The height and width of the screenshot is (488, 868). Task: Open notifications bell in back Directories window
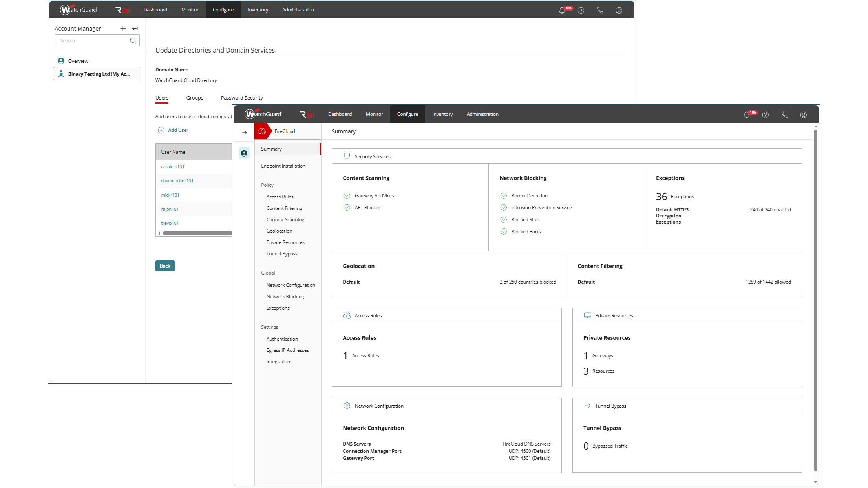(562, 10)
